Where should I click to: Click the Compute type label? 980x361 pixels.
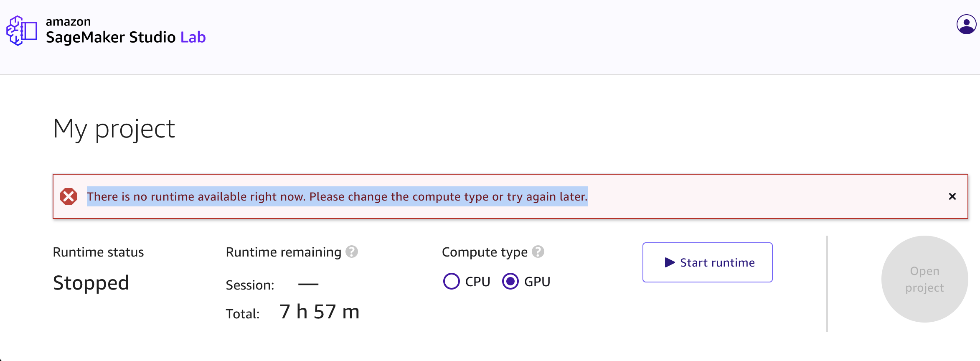485,252
